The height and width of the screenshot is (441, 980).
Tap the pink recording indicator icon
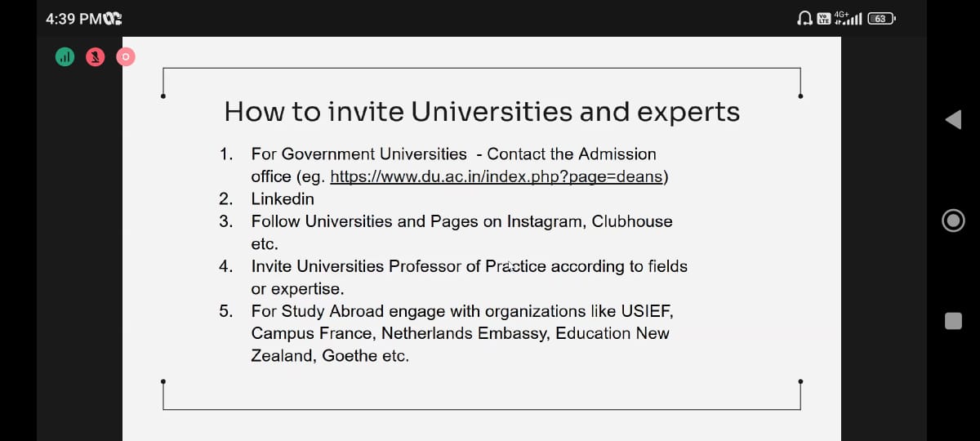point(126,57)
